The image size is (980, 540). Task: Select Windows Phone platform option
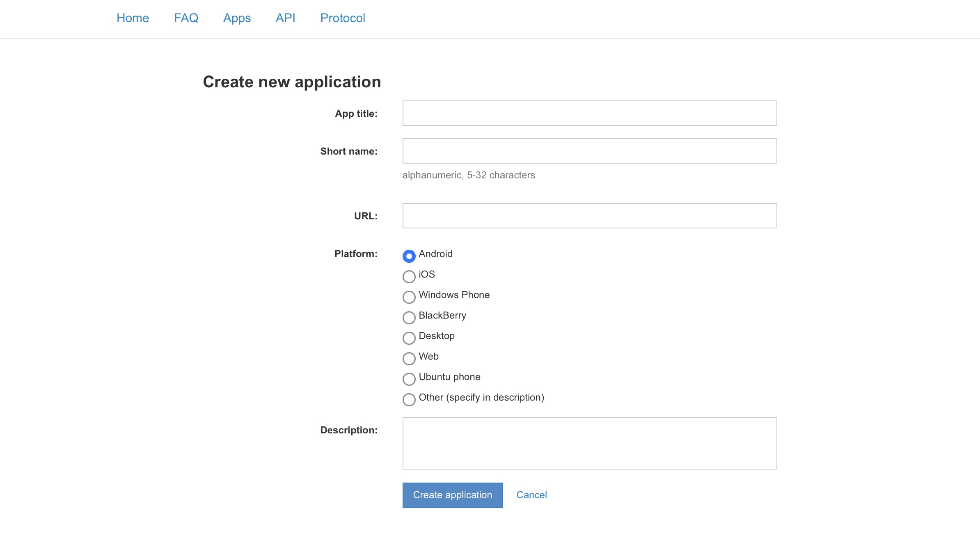[x=409, y=297]
